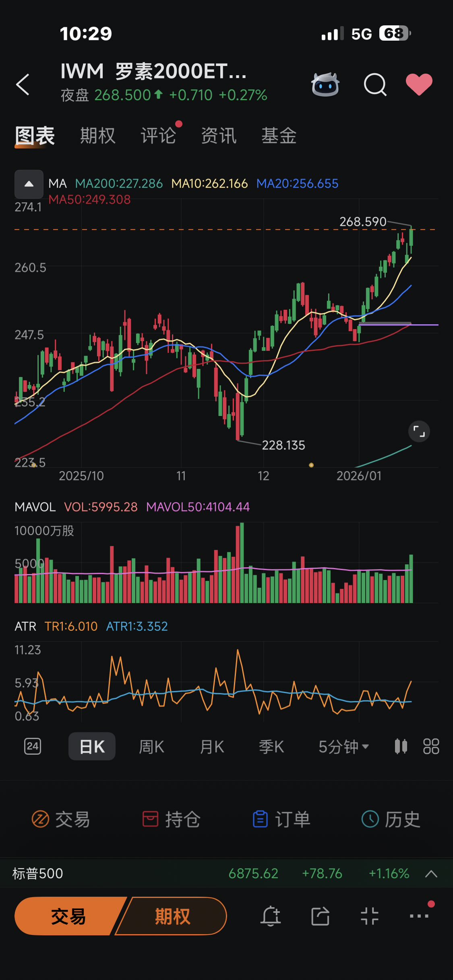Switch to the 周K timeframe
Image resolution: width=453 pixels, height=980 pixels.
point(151,747)
